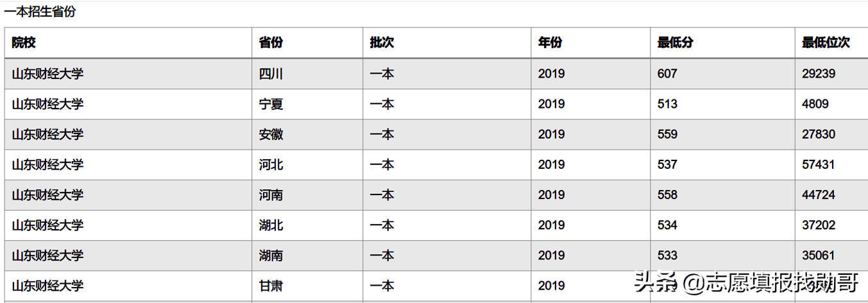Select the 宁夏 province cell
This screenshot has width=868, height=303.
click(x=271, y=104)
